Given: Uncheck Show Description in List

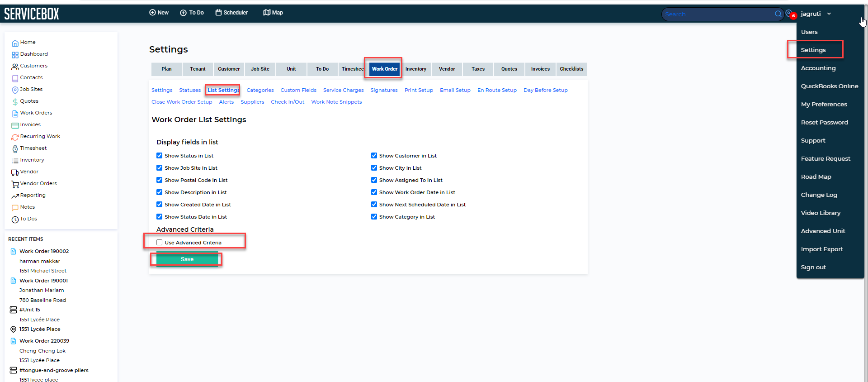Looking at the screenshot, I should tap(159, 192).
